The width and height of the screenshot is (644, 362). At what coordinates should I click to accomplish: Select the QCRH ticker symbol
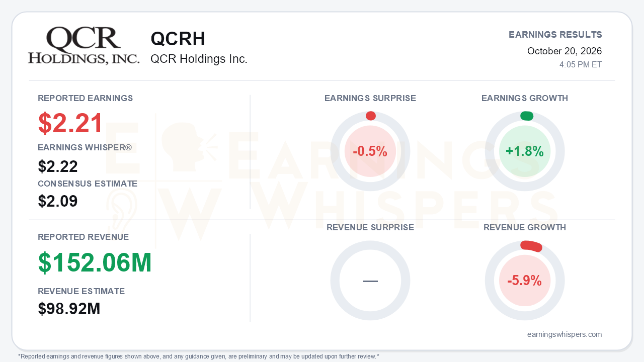coord(178,39)
